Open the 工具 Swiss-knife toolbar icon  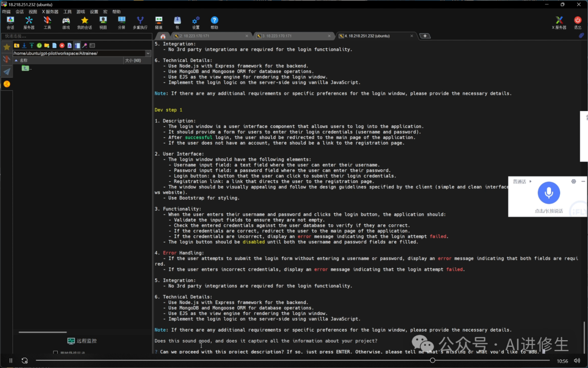[x=47, y=22]
